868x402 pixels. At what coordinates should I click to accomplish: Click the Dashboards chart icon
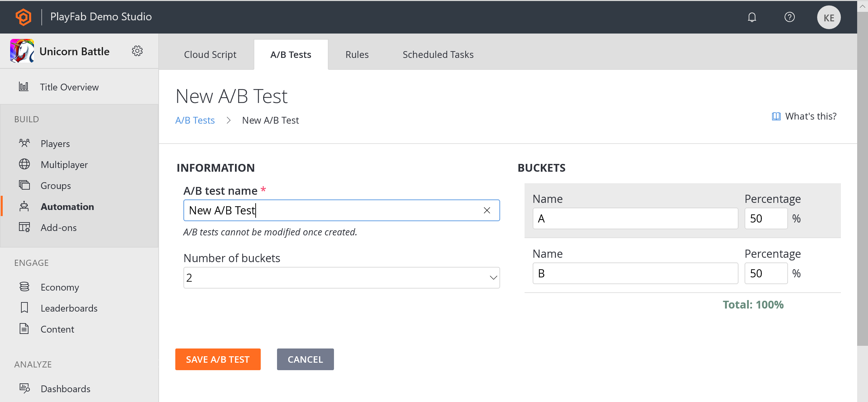(24, 388)
